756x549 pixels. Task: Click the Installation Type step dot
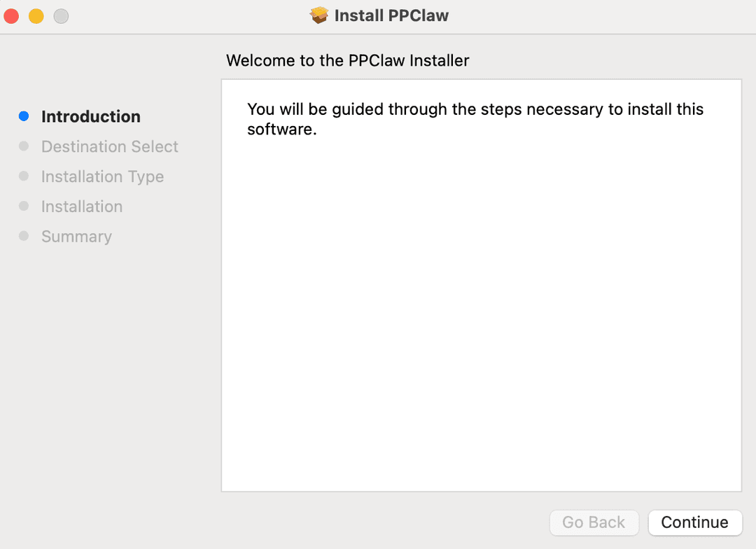[x=25, y=176]
